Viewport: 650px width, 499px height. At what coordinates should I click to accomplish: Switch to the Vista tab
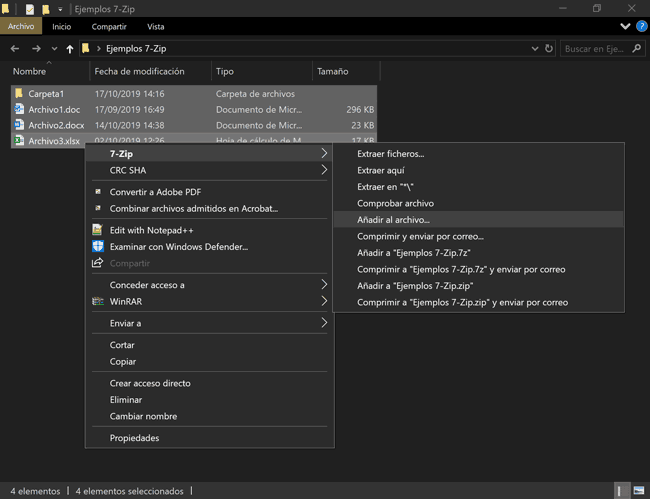point(156,27)
